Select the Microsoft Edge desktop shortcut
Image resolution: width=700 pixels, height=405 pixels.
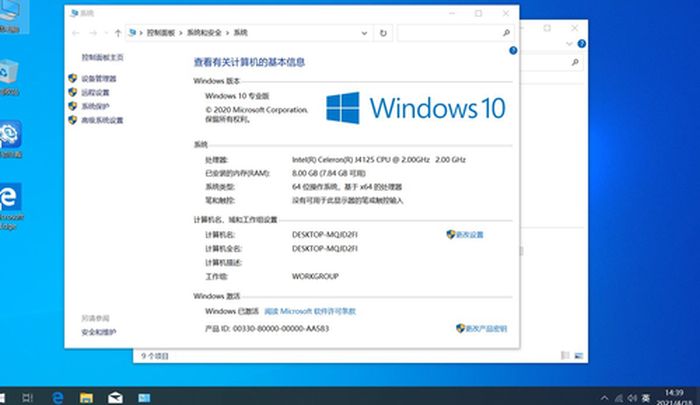point(11,206)
